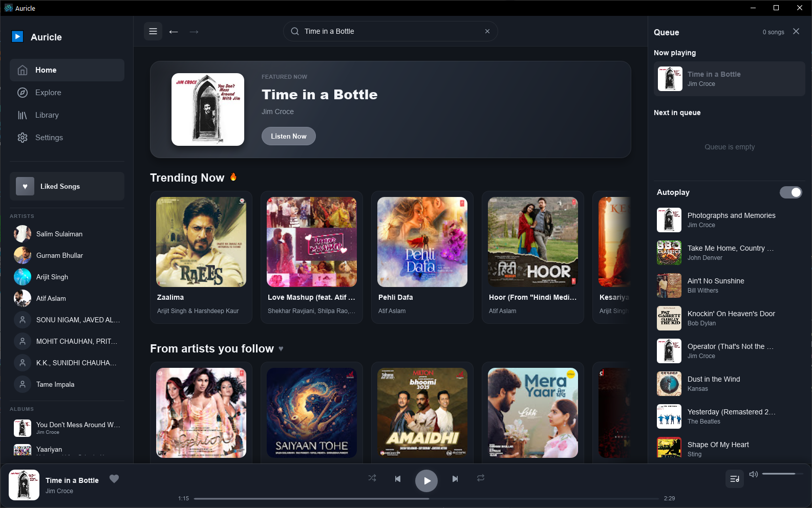Like the current song with heart

click(x=114, y=479)
